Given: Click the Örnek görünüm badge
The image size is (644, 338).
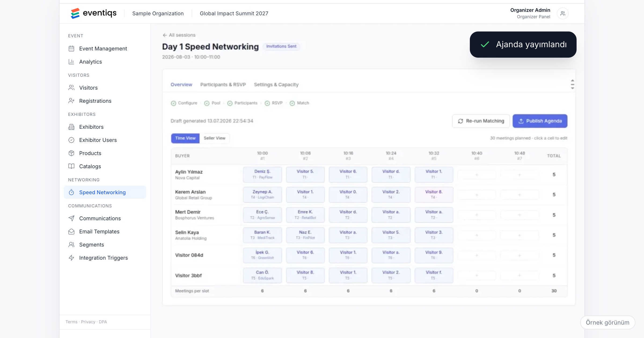Looking at the screenshot, I should 608,322.
